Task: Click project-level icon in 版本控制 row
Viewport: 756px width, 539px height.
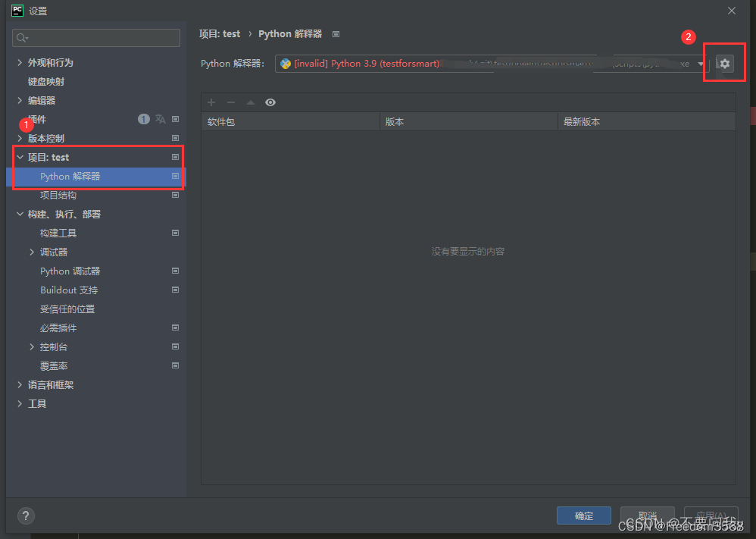Action: coord(176,139)
